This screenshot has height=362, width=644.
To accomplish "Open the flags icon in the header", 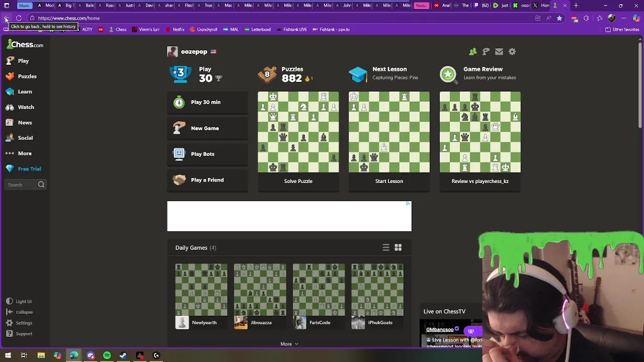I will (x=486, y=51).
